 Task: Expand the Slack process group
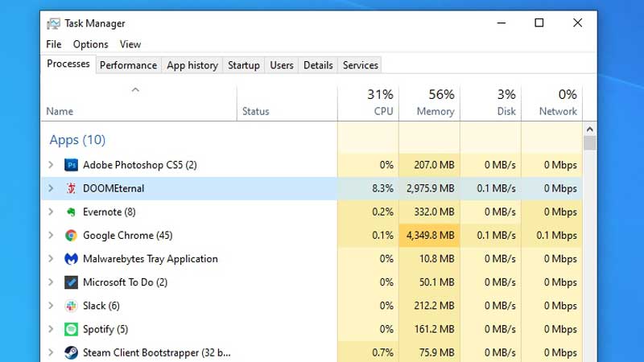pyautogui.click(x=51, y=306)
